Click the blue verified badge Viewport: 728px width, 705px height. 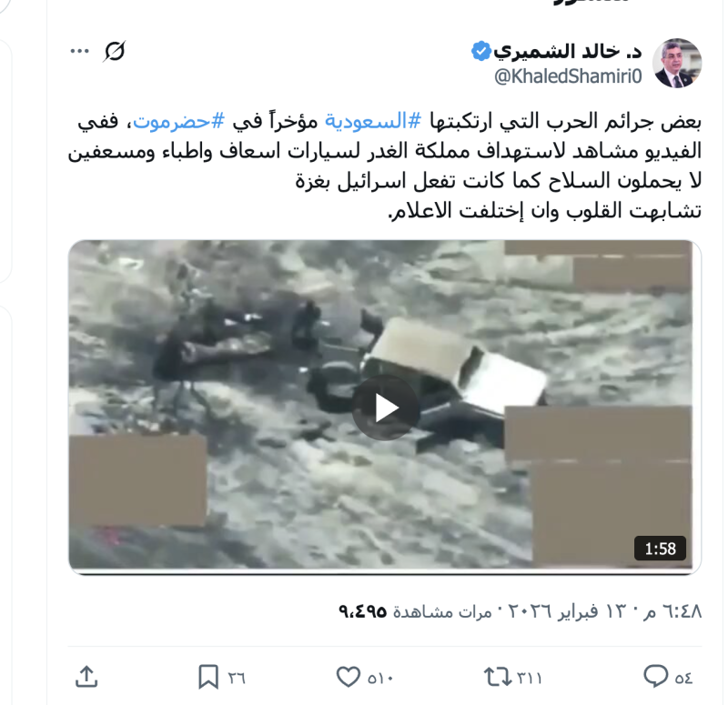480,51
